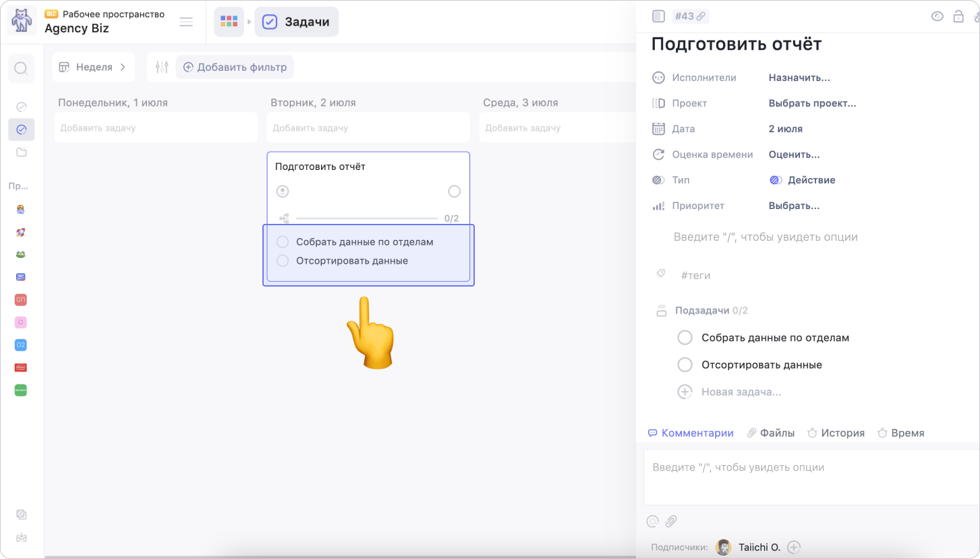Mark 'Подготовить отчёт' card as complete
Viewport: 980px width, 559px height.
(454, 192)
